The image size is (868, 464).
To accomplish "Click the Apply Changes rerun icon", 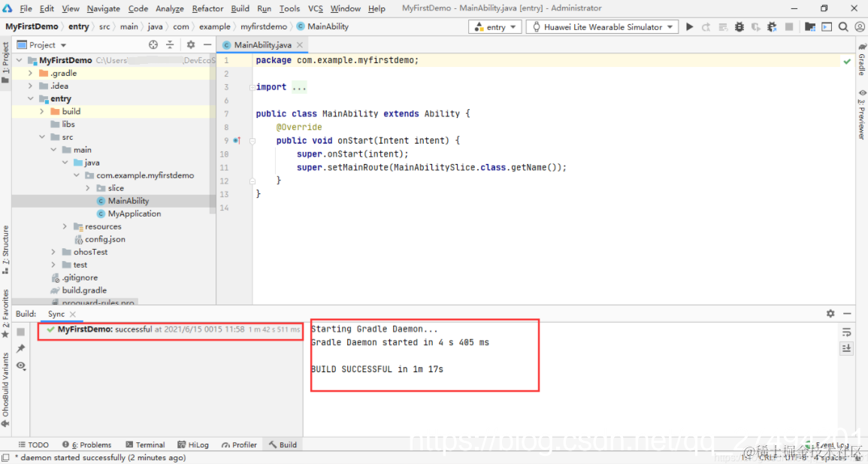I will (x=706, y=26).
